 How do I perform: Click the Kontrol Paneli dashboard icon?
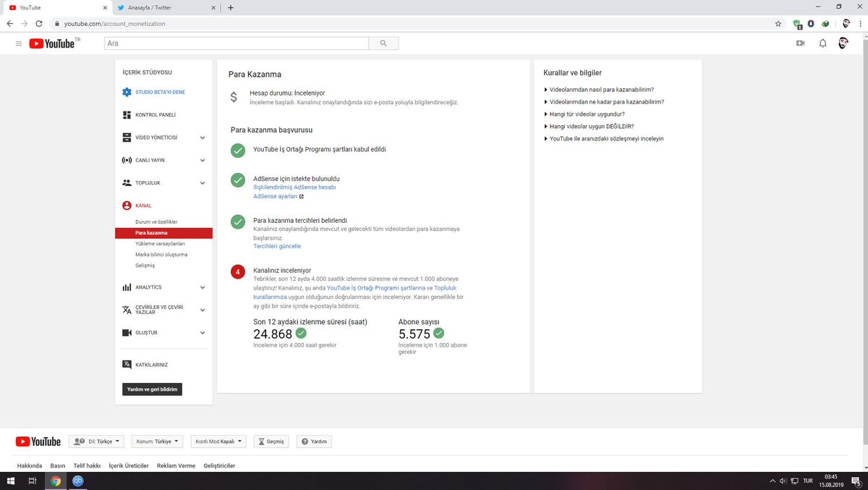(127, 114)
